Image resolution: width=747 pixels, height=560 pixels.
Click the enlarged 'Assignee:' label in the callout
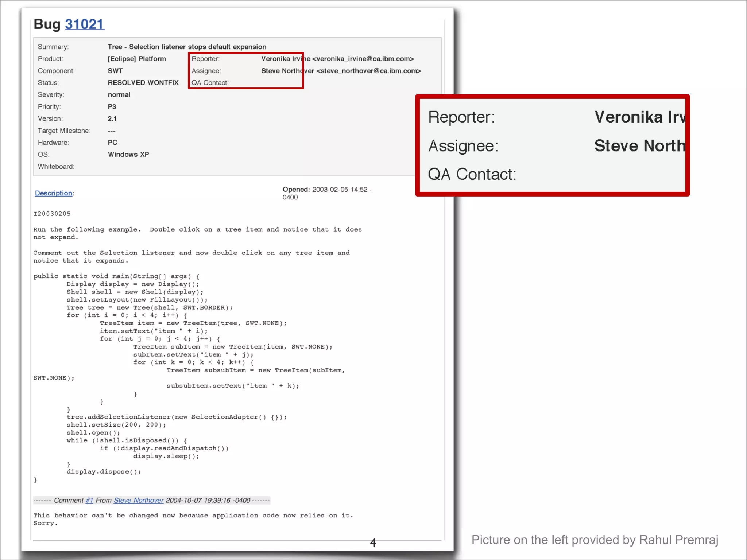click(463, 146)
